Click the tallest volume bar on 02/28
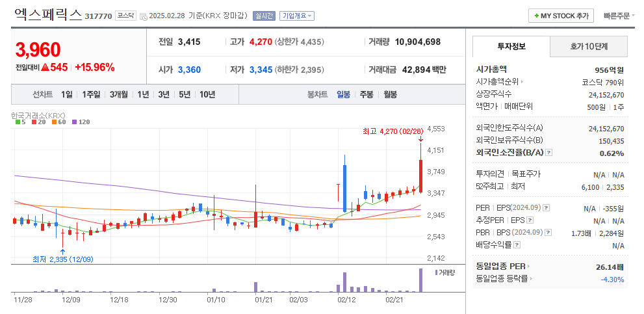This screenshot has height=314, width=644. [420, 280]
